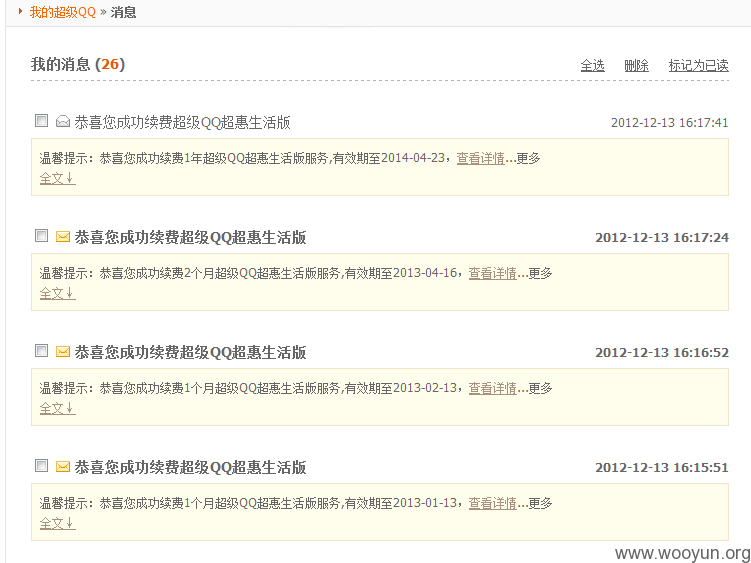Image resolution: width=751 pixels, height=563 pixels.
Task: Click the timestamp 2012-12-13 16:16:52
Action: click(662, 353)
